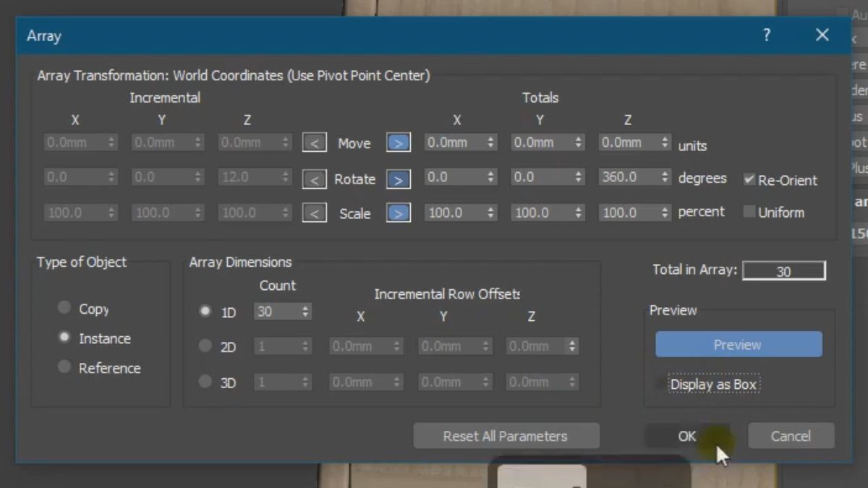This screenshot has height=488, width=868.
Task: Edit the Total in Array value
Action: tap(783, 270)
